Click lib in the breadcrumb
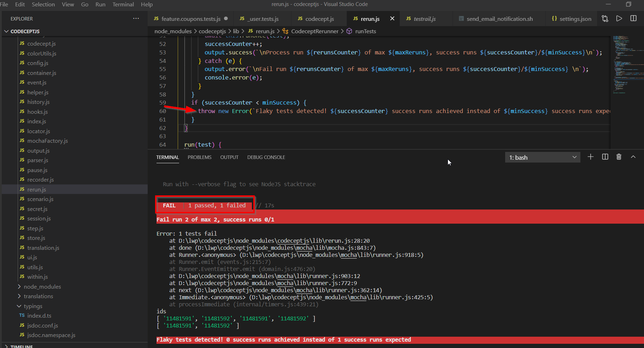644x348 pixels. (x=236, y=31)
